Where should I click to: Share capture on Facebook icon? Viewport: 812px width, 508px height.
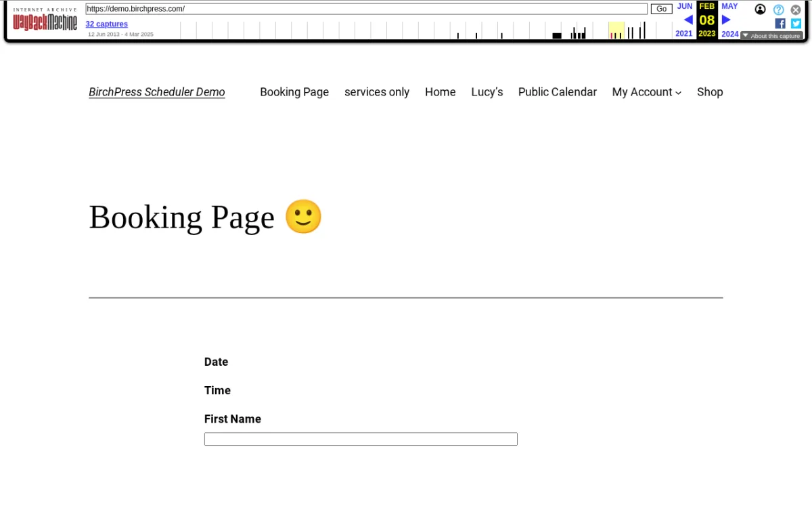pos(780,23)
